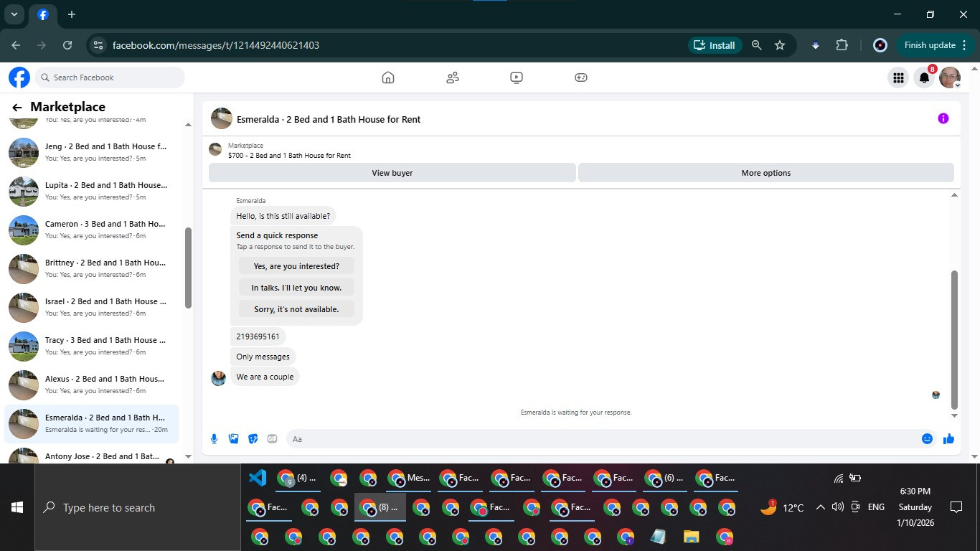Choose a GIF icon

click(x=272, y=438)
